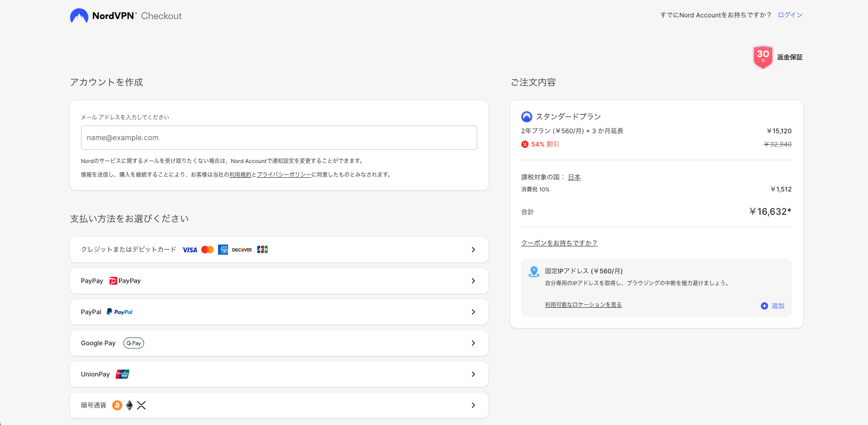This screenshot has height=425, width=868.
Task: Open the プライバシーポリシー link
Action: click(x=284, y=174)
